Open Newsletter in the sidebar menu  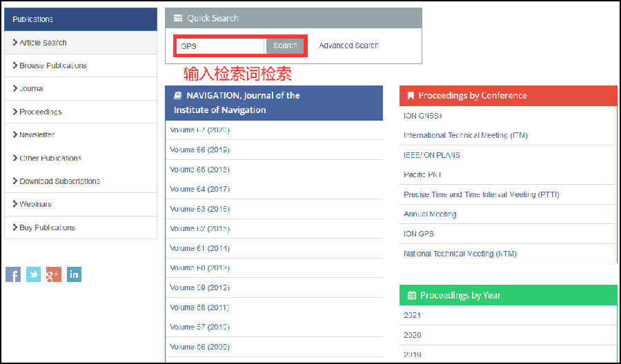[x=81, y=134]
